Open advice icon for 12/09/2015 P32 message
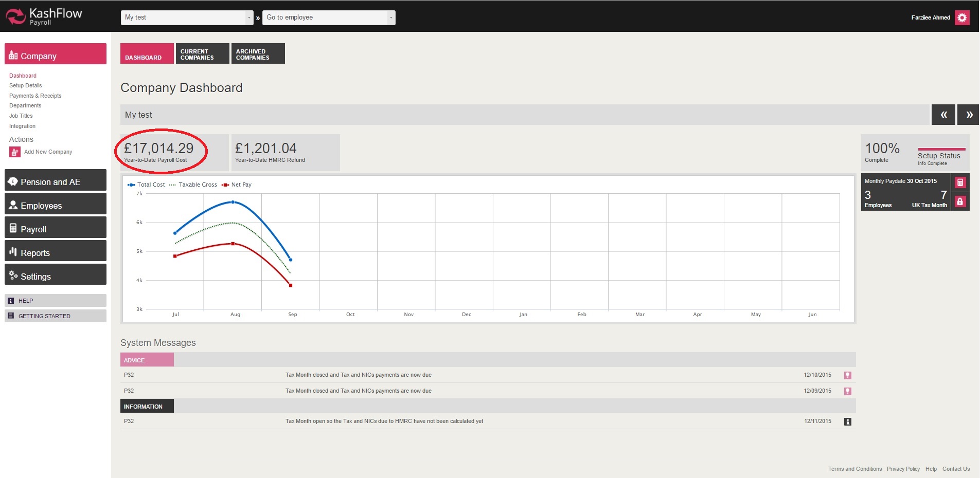 (847, 391)
